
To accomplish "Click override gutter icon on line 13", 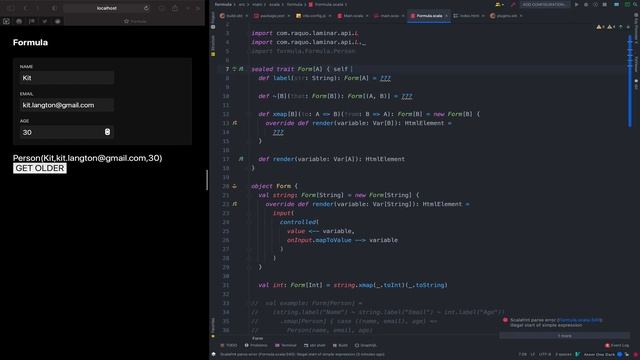I will click(235, 123).
